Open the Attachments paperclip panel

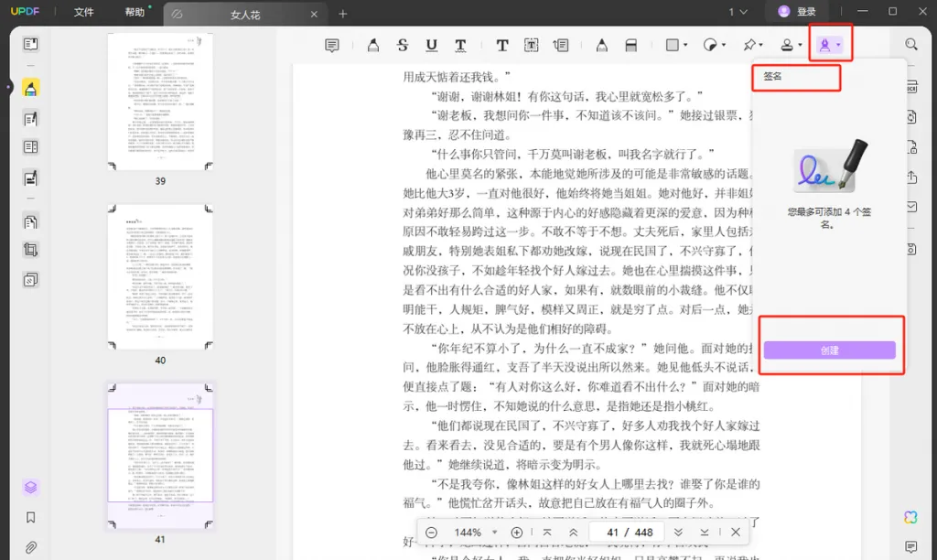click(30, 547)
